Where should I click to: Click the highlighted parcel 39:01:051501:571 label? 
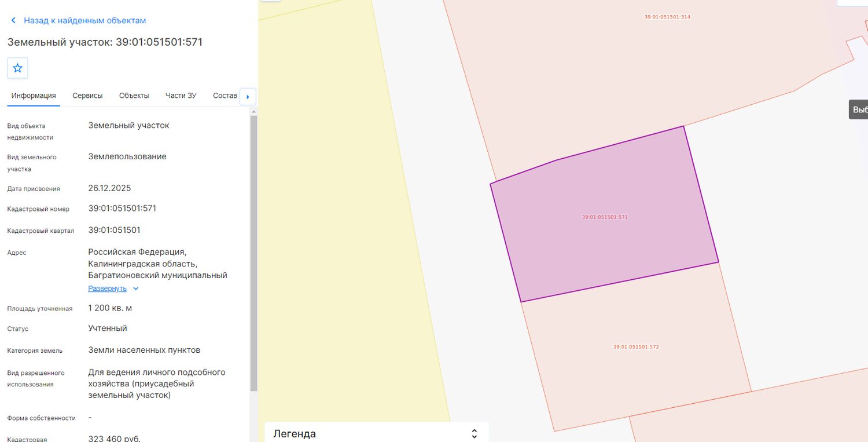[x=605, y=217]
